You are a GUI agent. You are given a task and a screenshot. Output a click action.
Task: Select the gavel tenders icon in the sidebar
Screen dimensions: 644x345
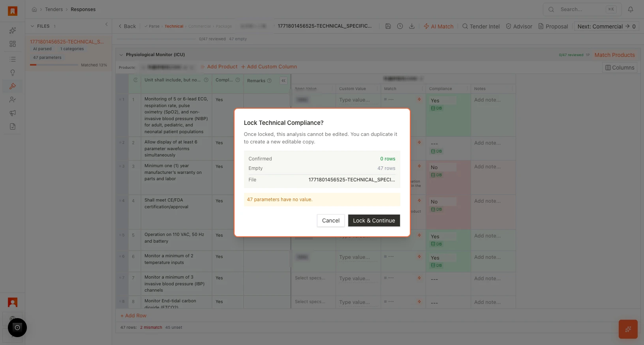point(13,86)
